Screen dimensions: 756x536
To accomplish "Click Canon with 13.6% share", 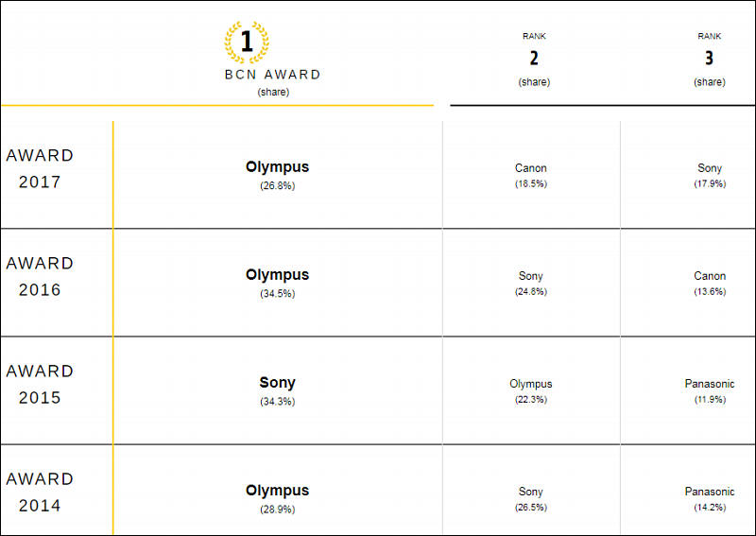I will [710, 284].
